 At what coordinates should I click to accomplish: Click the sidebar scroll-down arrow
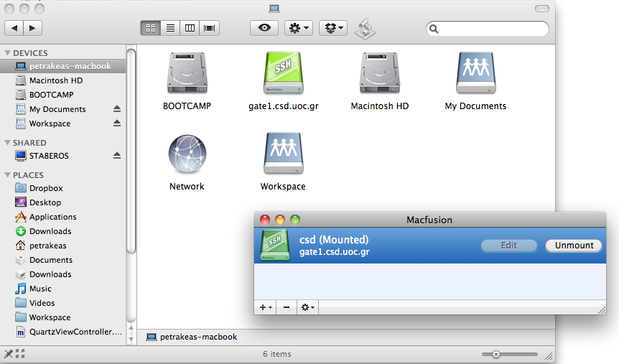point(131,339)
